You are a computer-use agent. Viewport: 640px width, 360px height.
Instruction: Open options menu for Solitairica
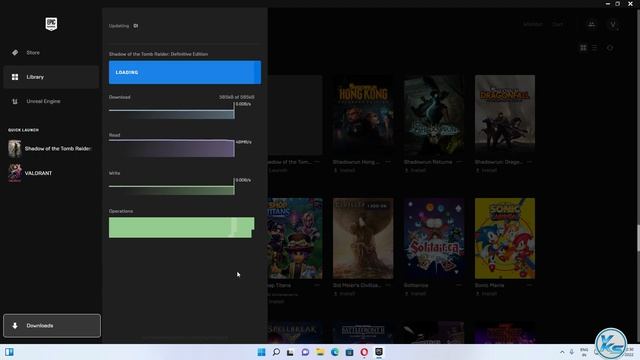click(x=459, y=285)
